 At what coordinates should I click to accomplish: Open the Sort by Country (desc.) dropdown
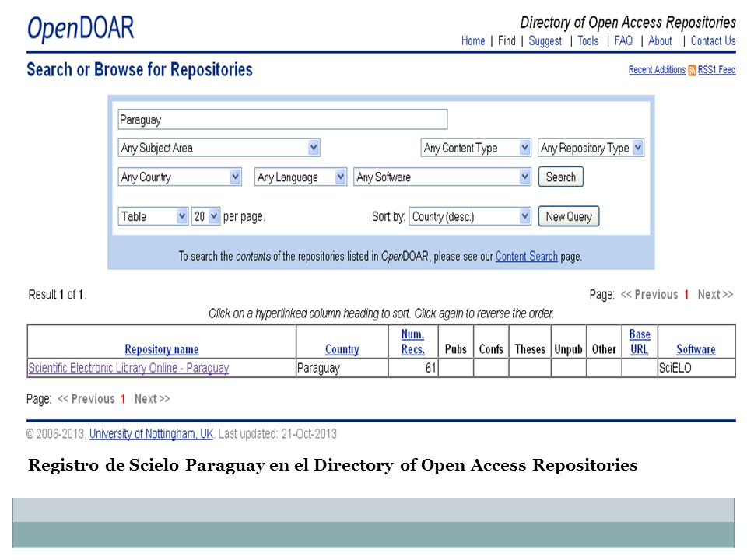pos(470,216)
